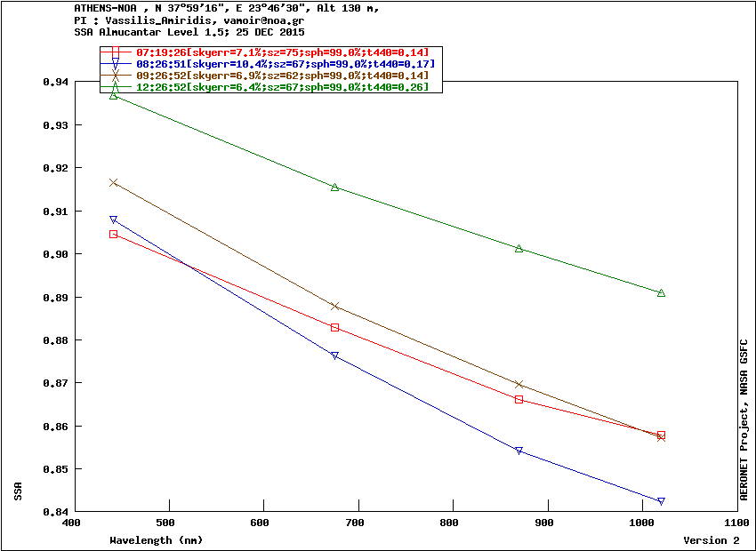Select the 1100 x-axis tick label

tap(737, 523)
